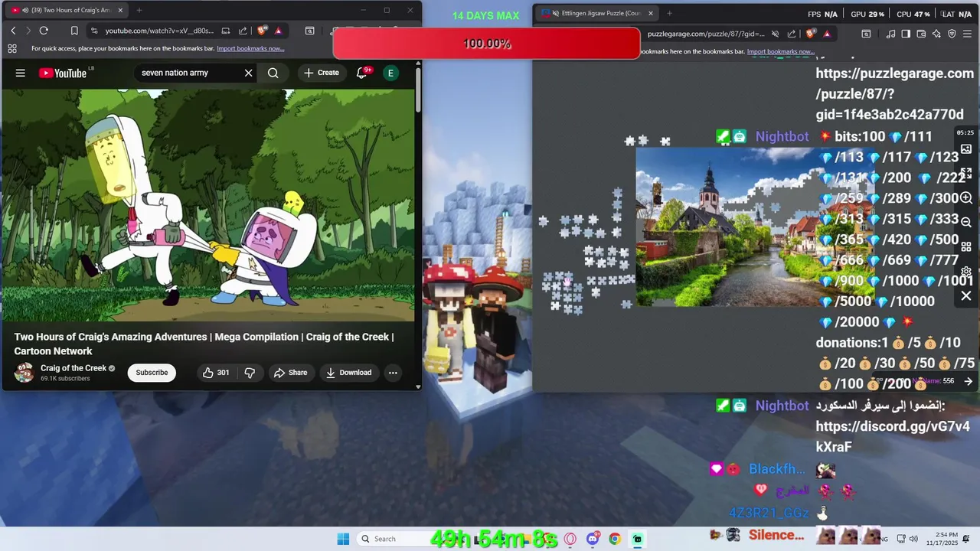Switch to the 'Two Hours of Craig's' tab
The height and width of the screenshot is (551, 980).
(67, 11)
